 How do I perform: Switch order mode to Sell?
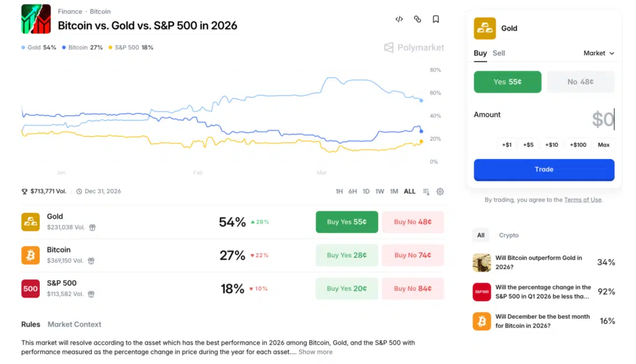point(499,53)
